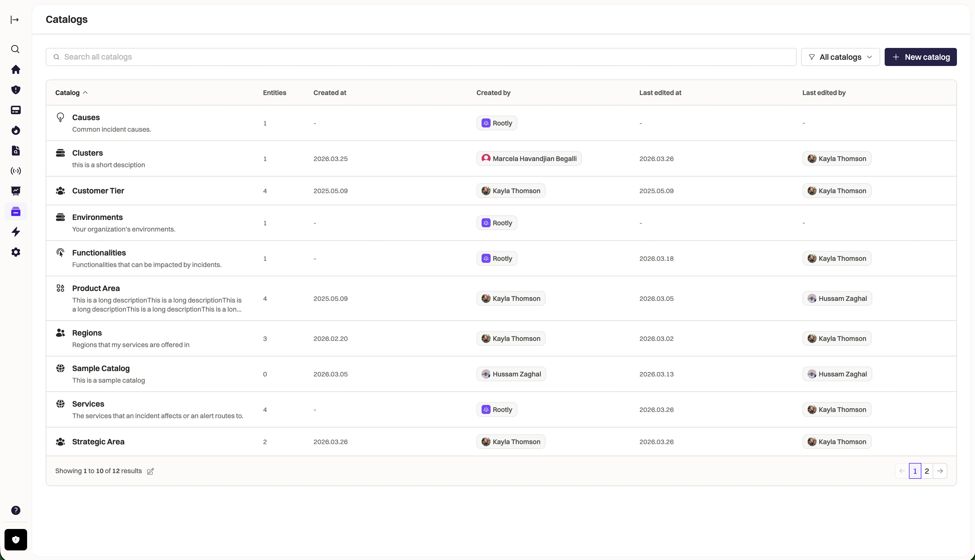Go to page 2 of results

click(927, 471)
